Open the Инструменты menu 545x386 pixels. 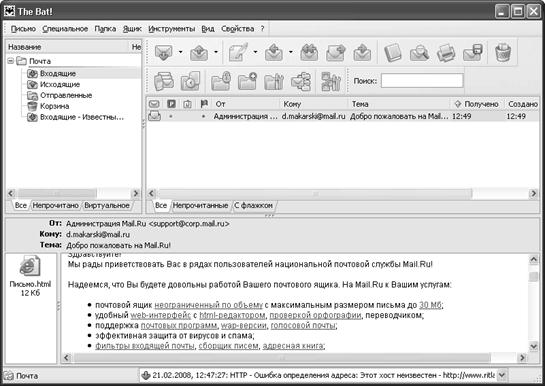[x=171, y=29]
